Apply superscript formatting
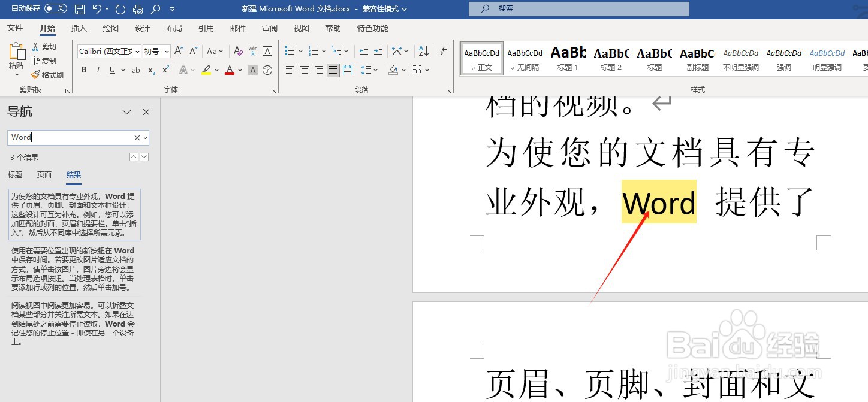The width and height of the screenshot is (868, 402). (x=165, y=71)
